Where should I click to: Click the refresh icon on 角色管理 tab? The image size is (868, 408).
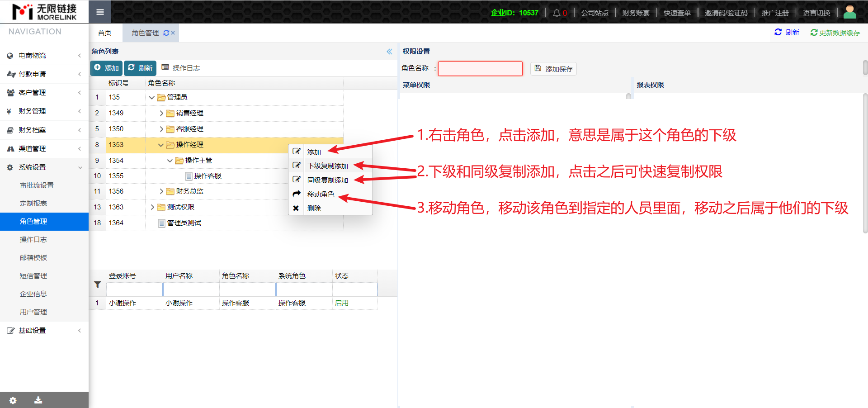pos(166,33)
